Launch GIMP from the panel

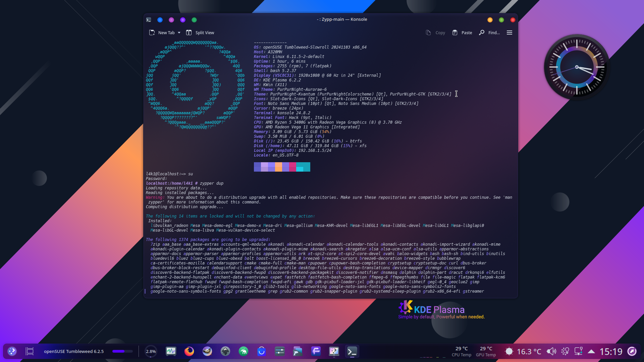coord(207,351)
